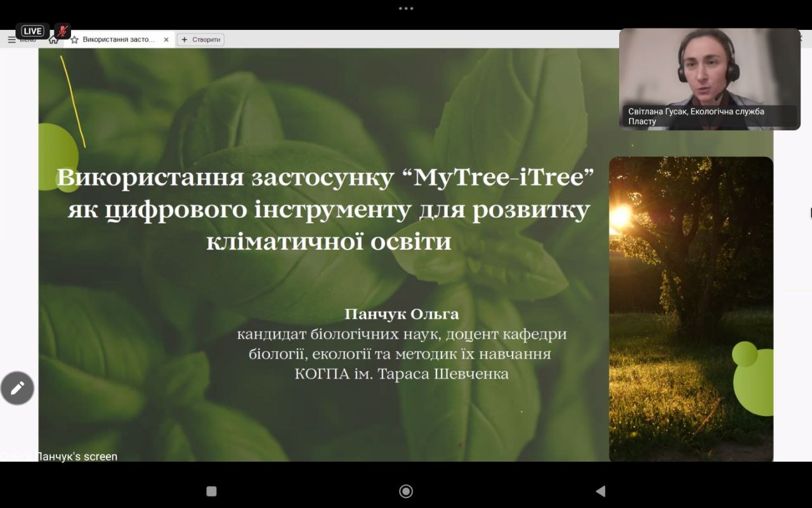This screenshot has height=508, width=812.
Task: Click the slide title "Використання застосунку MyTree-iTree"
Action: (x=325, y=177)
